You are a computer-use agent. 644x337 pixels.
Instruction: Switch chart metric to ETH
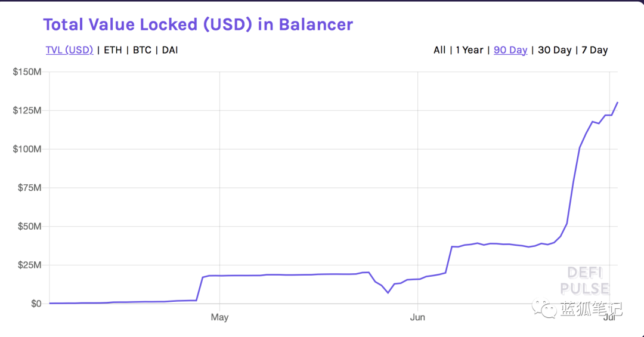coord(113,50)
